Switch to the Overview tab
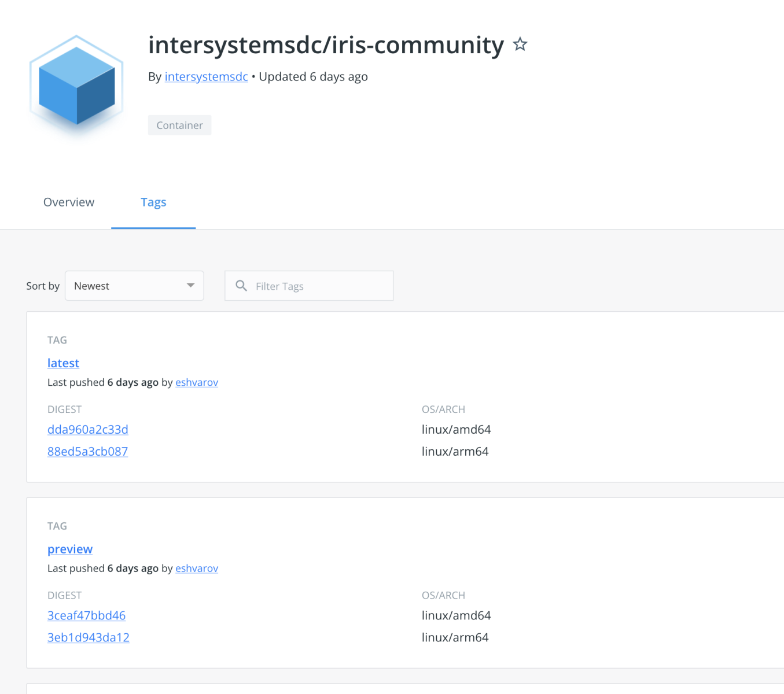This screenshot has width=784, height=694. (x=69, y=202)
